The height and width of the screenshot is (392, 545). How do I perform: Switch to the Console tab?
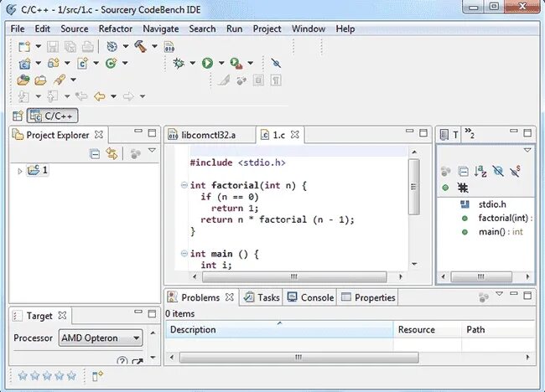pos(310,297)
